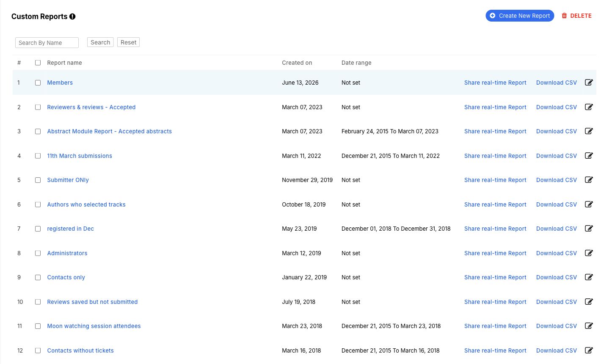The image size is (601, 364).
Task: Download CSV for Authors who selected tracks
Action: pos(557,204)
